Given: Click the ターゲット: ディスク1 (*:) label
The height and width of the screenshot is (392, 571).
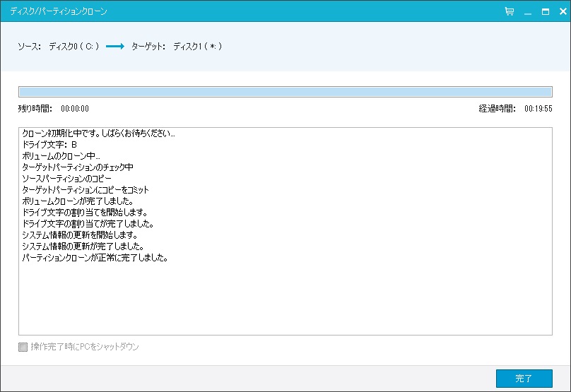Looking at the screenshot, I should (177, 46).
